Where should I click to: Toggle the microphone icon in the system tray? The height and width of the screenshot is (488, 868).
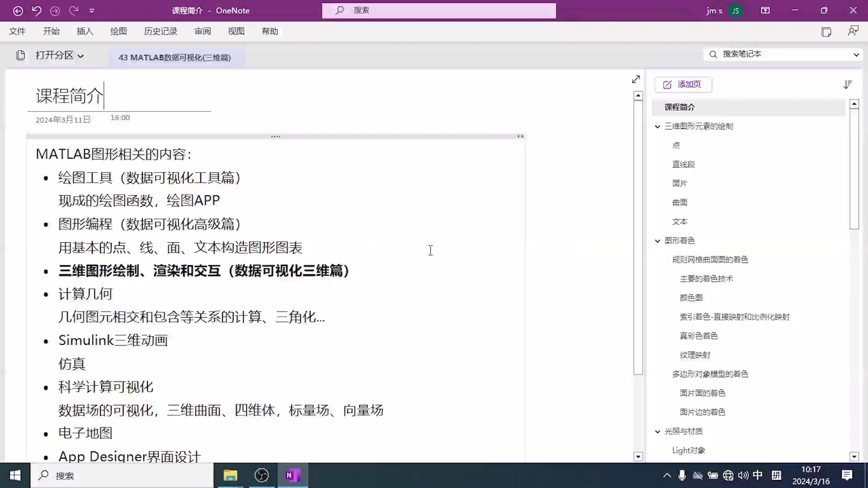[683, 475]
